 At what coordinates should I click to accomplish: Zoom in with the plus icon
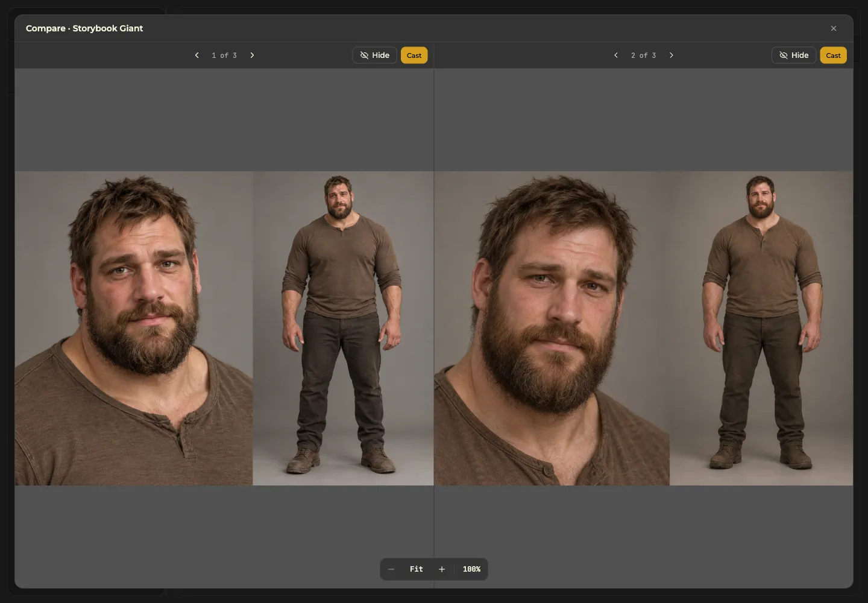tap(442, 569)
